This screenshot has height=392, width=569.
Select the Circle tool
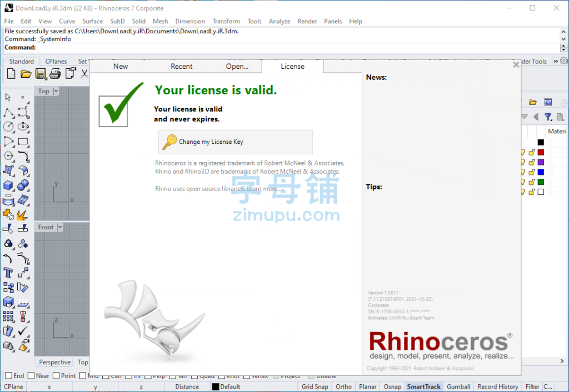[x=8, y=127]
